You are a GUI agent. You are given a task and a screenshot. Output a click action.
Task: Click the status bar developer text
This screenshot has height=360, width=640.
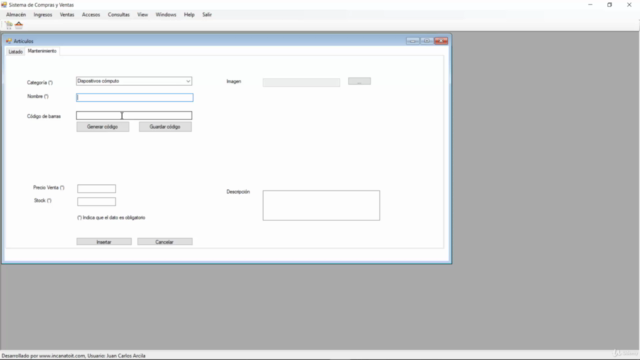73,356
